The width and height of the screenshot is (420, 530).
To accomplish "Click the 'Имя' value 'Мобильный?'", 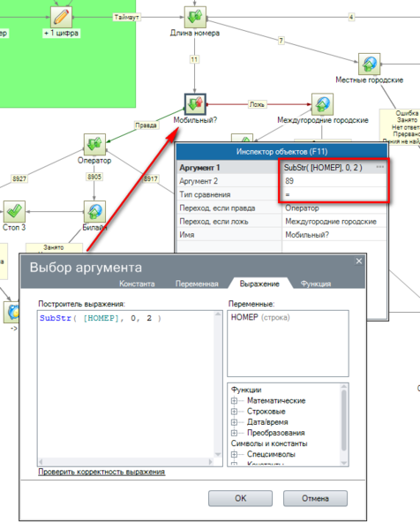I will [334, 235].
